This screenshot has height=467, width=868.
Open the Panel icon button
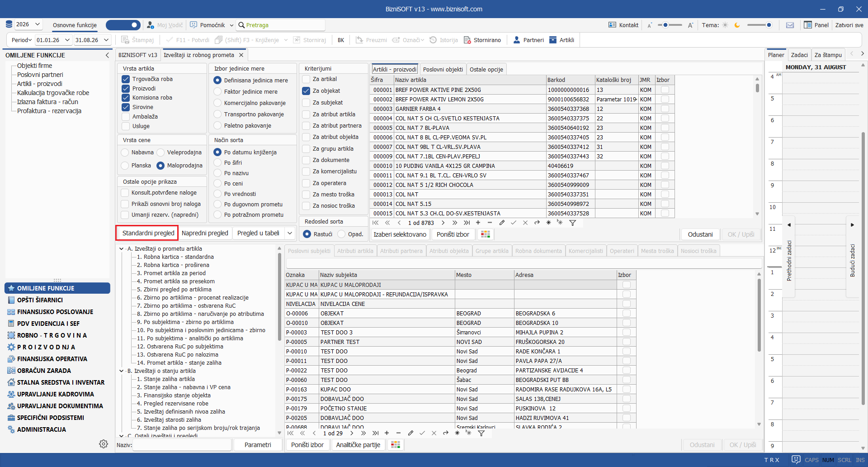pyautogui.click(x=808, y=25)
